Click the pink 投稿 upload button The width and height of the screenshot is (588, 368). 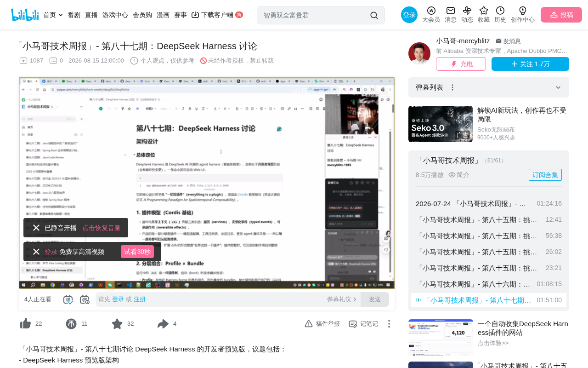[561, 15]
